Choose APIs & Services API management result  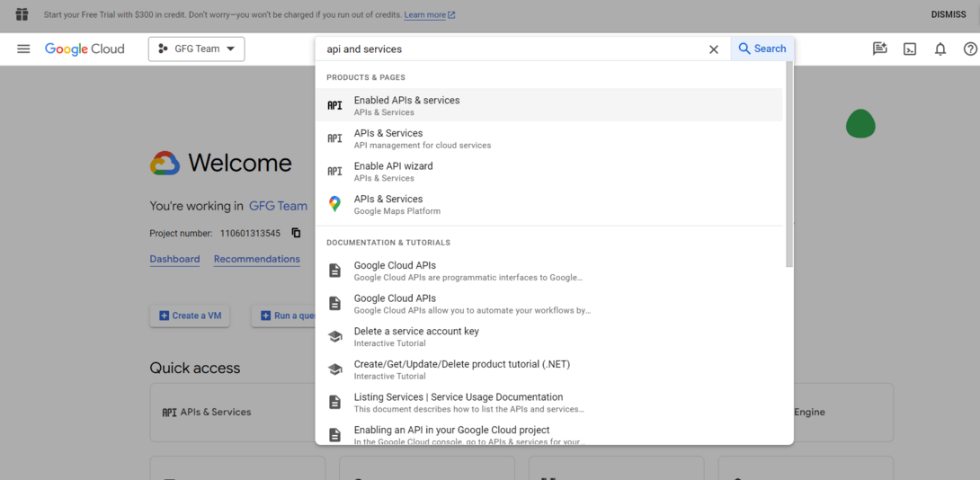point(388,138)
